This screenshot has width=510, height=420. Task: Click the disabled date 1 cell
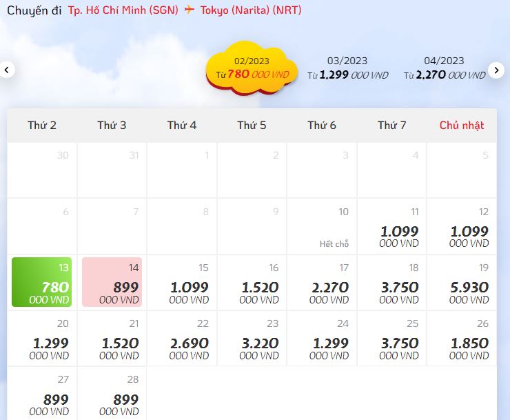[182, 170]
